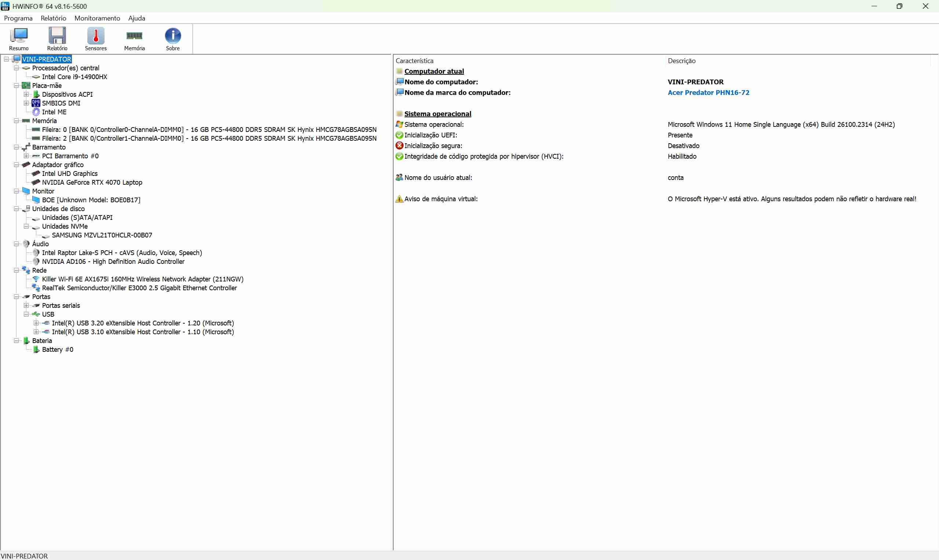
Task: Click the Monitor category icon
Action: click(26, 191)
